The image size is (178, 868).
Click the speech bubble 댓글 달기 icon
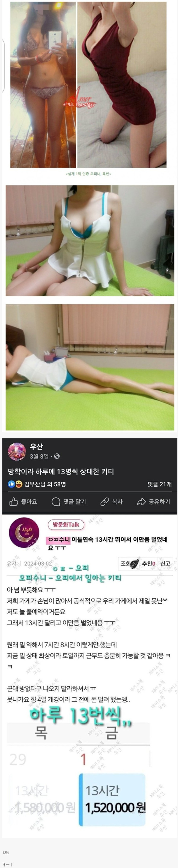56,502
